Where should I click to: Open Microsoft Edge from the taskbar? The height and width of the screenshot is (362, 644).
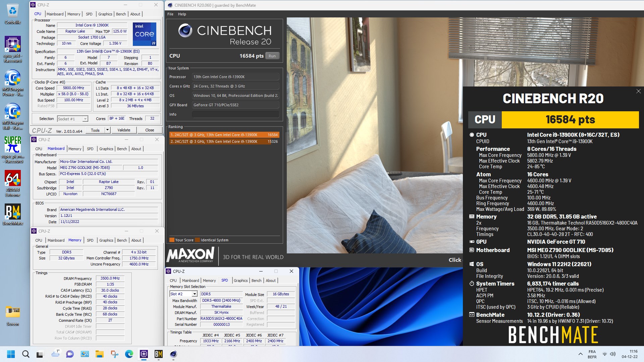pos(129,354)
